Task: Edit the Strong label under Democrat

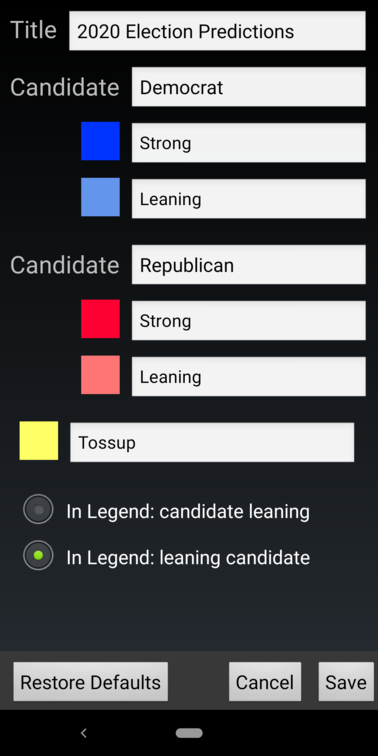Action: (249, 143)
